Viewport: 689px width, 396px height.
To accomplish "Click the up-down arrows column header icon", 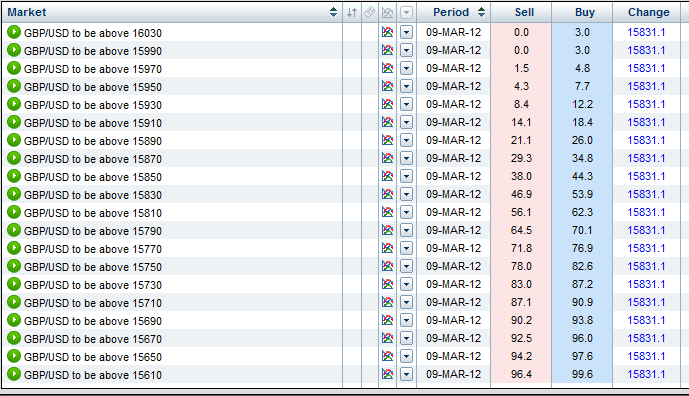I will (352, 12).
